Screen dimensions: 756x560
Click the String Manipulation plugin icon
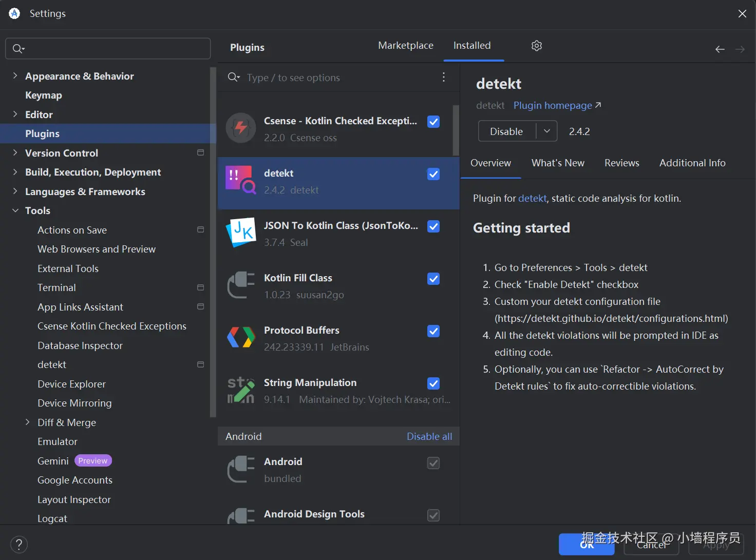(x=241, y=390)
